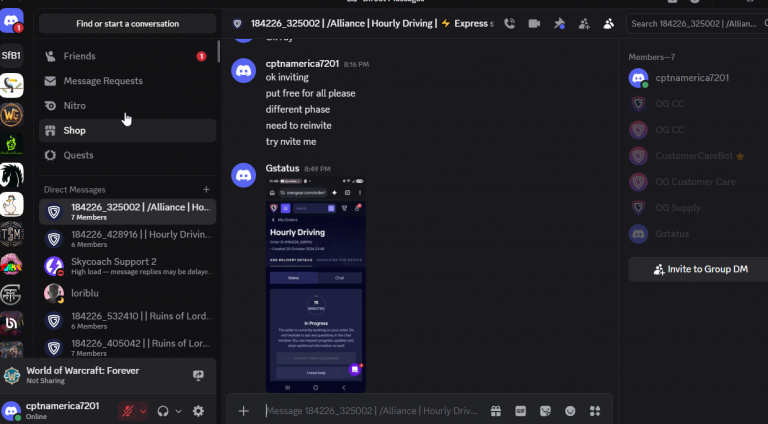Open audio output options dropdown
The image size is (768, 424).
tap(178, 411)
